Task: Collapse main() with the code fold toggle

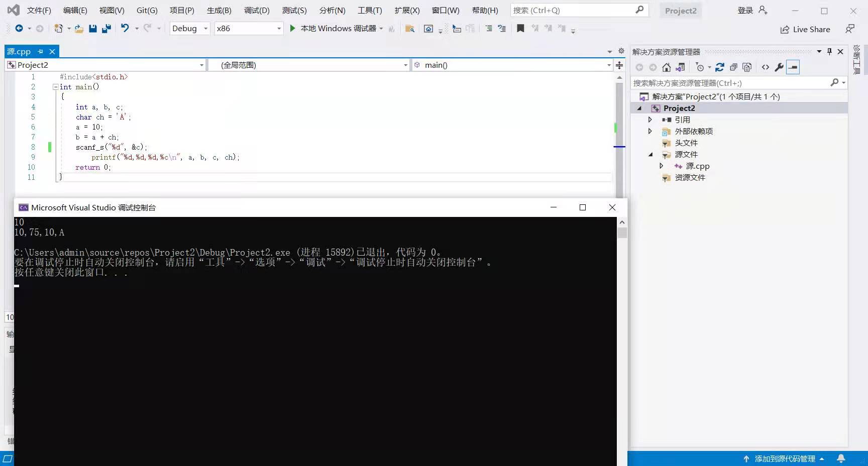Action: pos(56,87)
